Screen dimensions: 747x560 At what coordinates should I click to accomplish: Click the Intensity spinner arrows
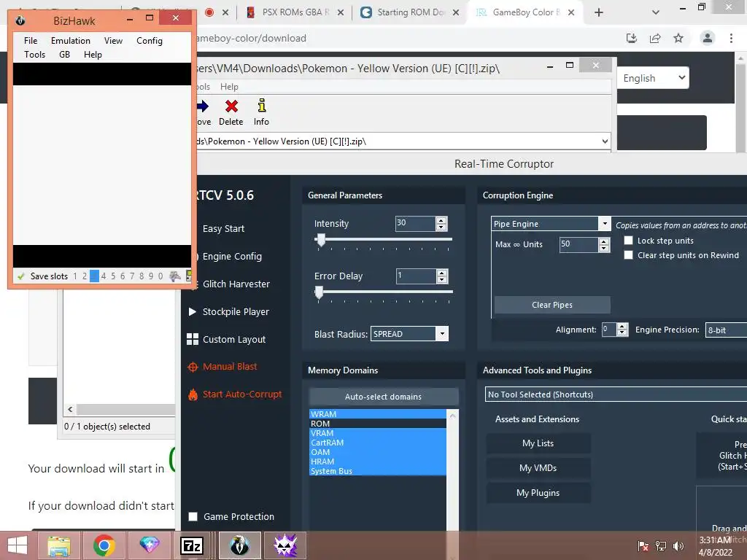pyautogui.click(x=441, y=224)
